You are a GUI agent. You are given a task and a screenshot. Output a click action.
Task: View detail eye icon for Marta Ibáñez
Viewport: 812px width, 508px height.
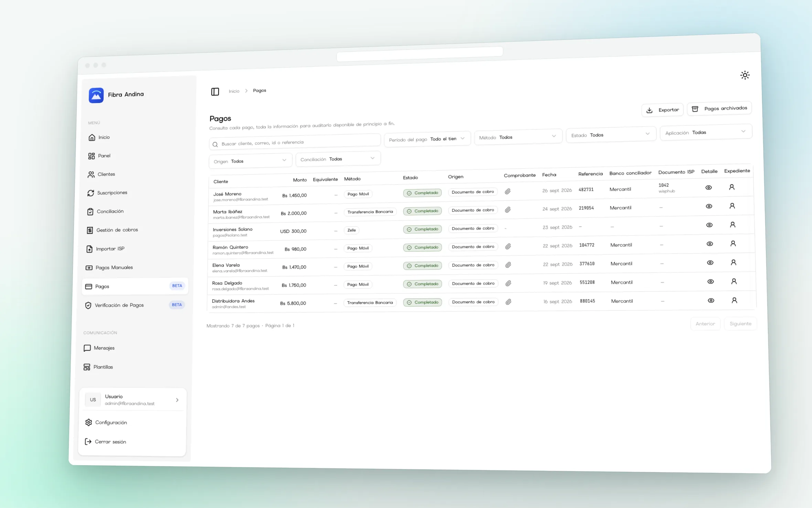pyautogui.click(x=709, y=206)
